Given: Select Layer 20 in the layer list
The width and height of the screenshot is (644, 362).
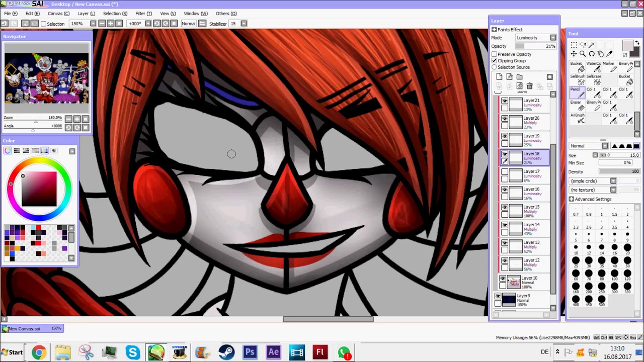Looking at the screenshot, I should (x=524, y=121).
